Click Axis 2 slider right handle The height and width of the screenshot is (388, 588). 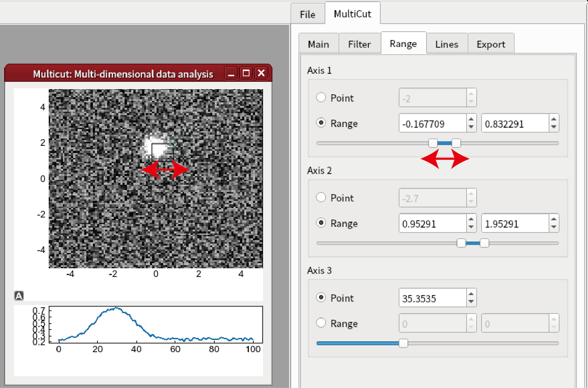484,243
